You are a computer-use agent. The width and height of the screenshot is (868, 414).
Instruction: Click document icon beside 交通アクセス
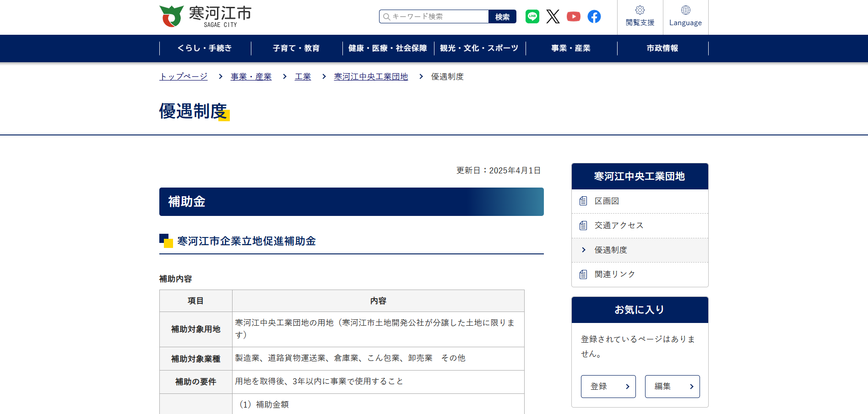pos(583,226)
